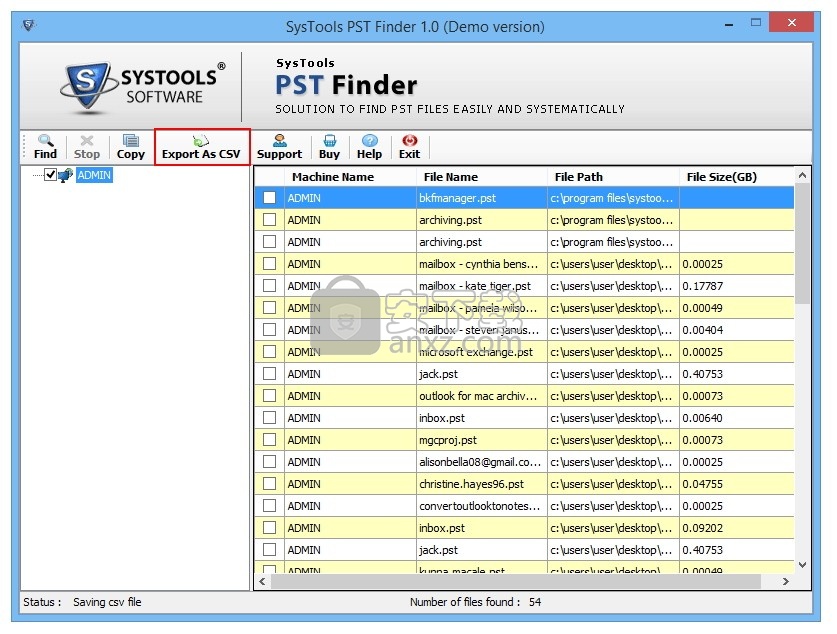837x634 pixels.
Task: Click the ADMIN computer icon in tree
Action: click(65, 175)
